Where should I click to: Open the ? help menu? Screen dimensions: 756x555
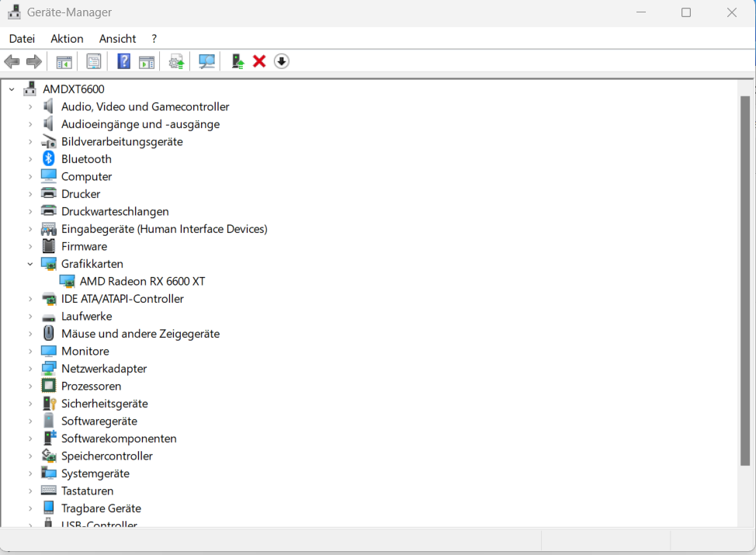click(x=154, y=39)
